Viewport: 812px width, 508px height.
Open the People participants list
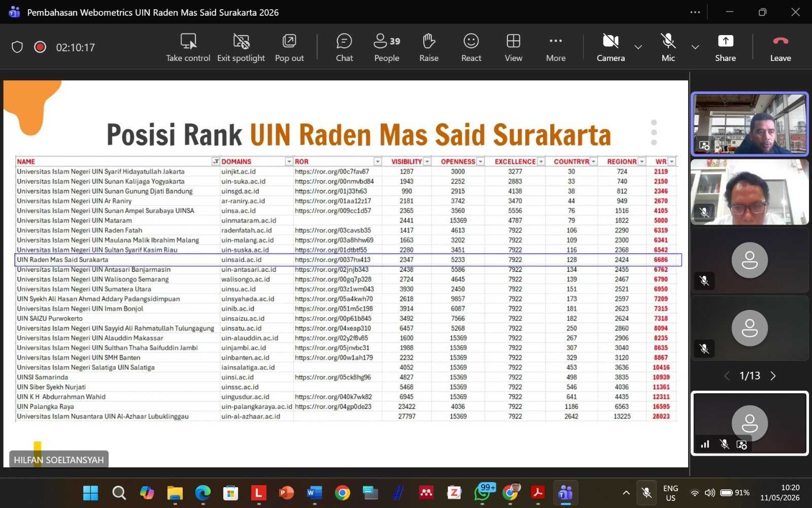pos(387,48)
